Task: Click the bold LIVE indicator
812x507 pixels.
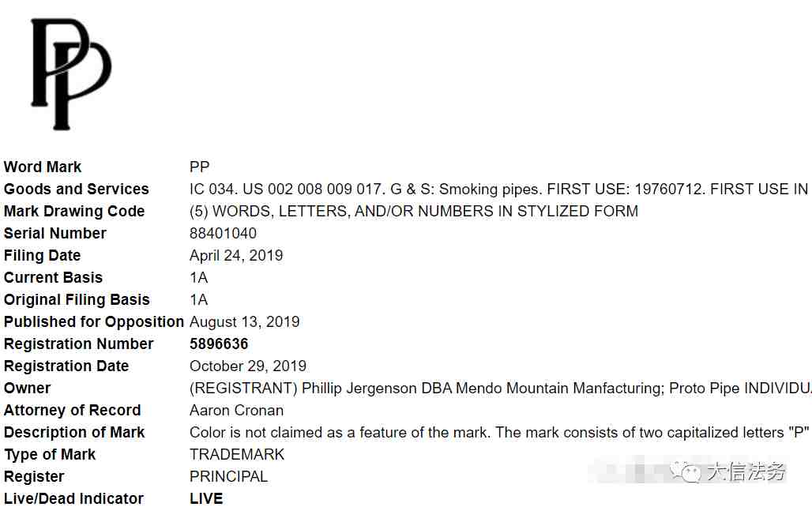Action: point(206,498)
